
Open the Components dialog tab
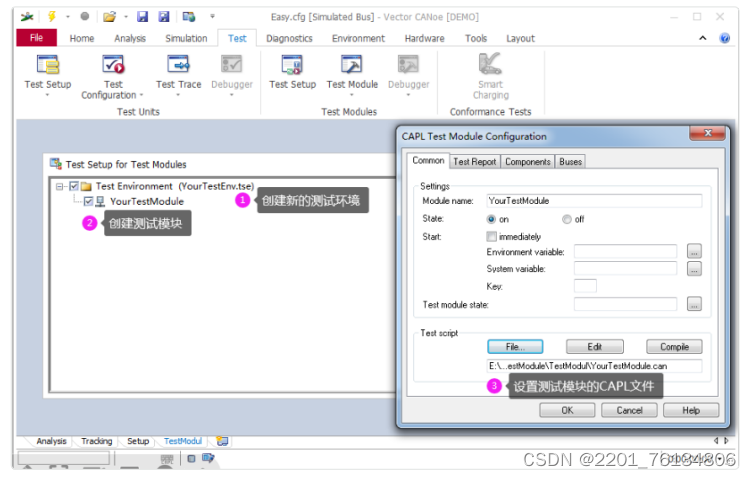(527, 162)
